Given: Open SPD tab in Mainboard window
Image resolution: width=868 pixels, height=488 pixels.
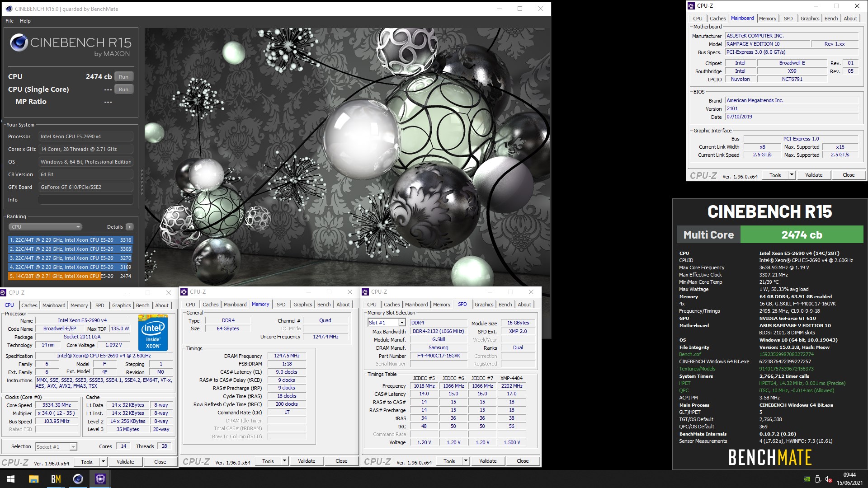Looking at the screenshot, I should coord(788,19).
